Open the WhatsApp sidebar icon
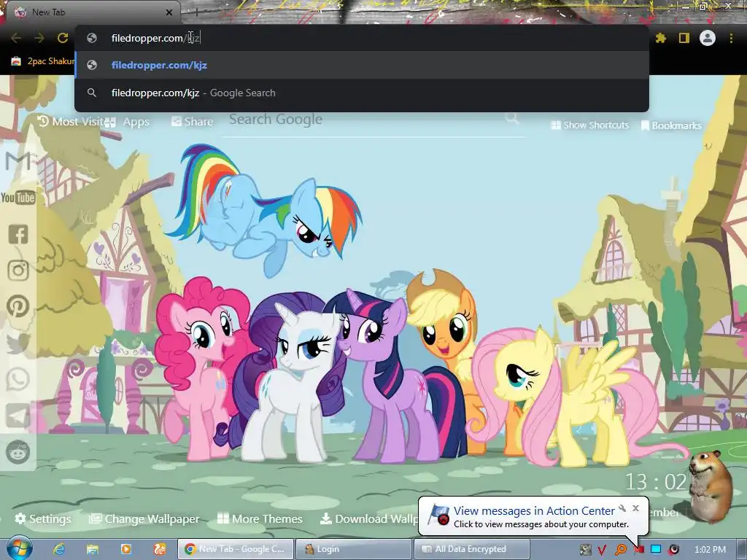Viewport: 747px width, 560px height. [x=18, y=379]
